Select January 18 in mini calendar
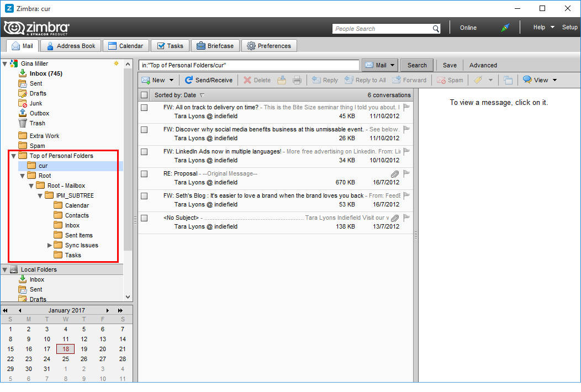The image size is (581, 392). 66,349
